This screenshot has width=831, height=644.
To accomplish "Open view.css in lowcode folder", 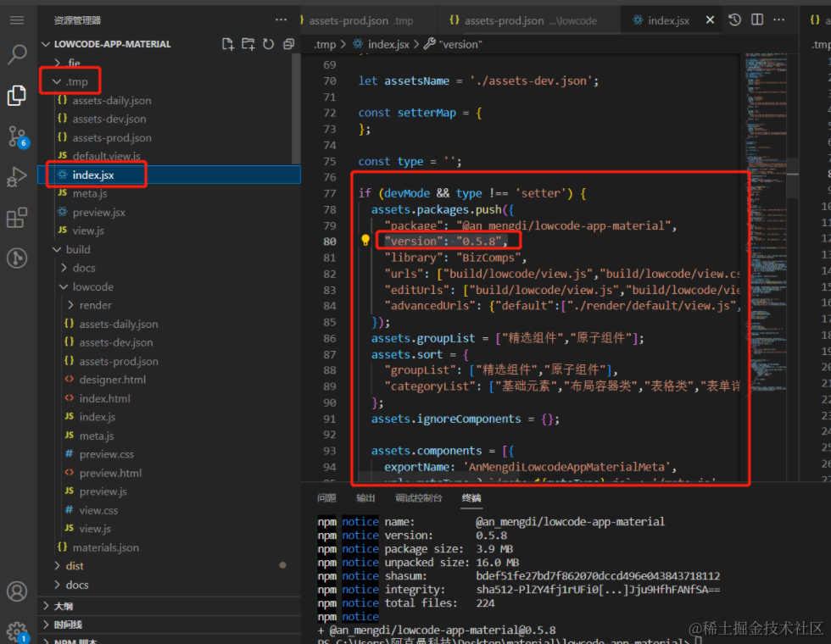I will click(98, 510).
